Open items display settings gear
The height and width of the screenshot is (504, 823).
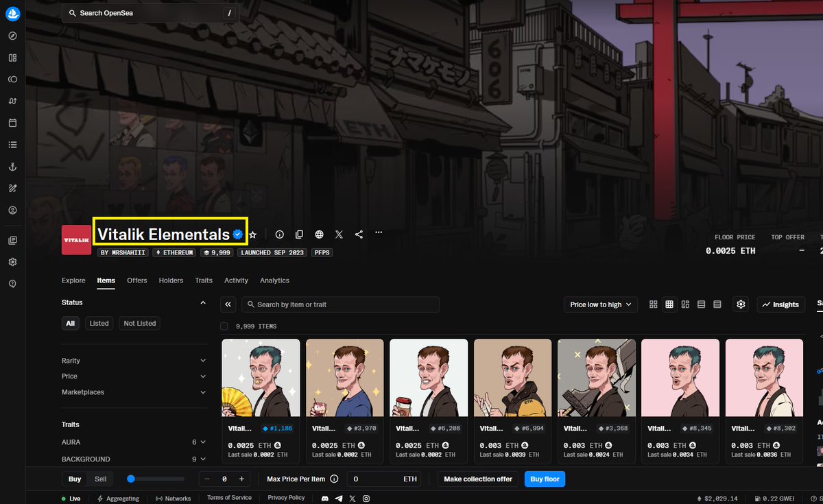coord(741,304)
